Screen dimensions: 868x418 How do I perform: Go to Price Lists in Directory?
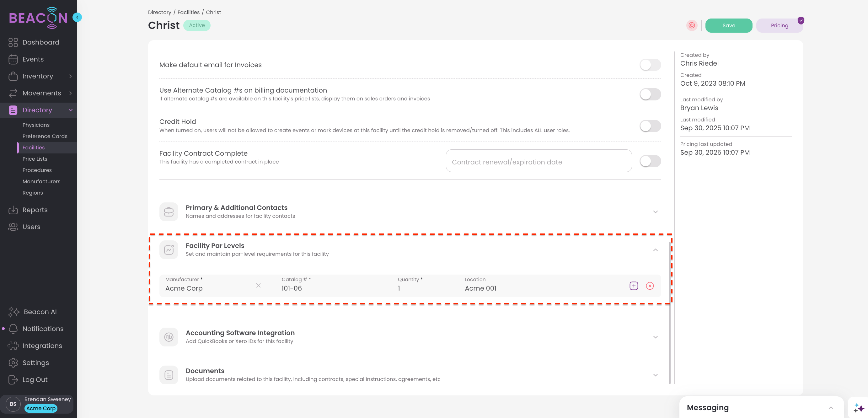(x=35, y=159)
